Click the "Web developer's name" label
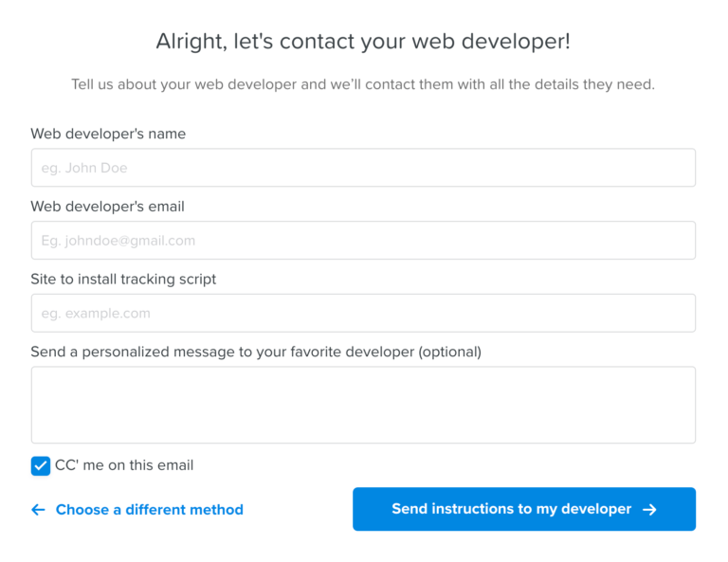 click(x=108, y=134)
